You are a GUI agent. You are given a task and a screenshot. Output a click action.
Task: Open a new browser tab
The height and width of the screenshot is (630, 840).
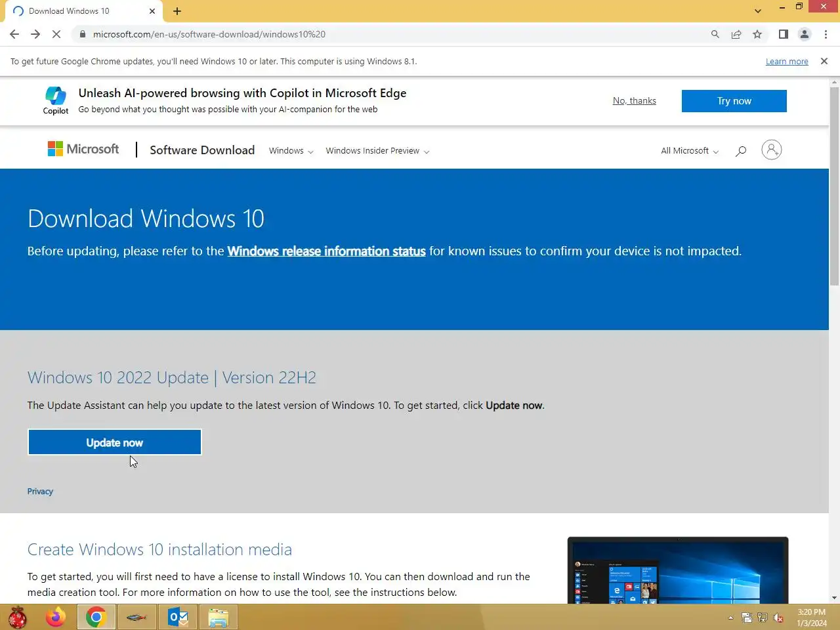[177, 11]
